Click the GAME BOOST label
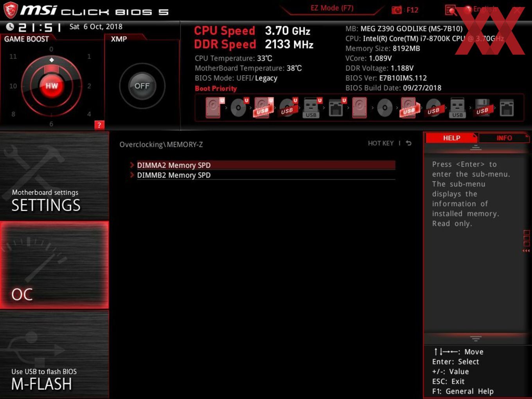Viewport: 532px width, 399px height. click(x=27, y=39)
